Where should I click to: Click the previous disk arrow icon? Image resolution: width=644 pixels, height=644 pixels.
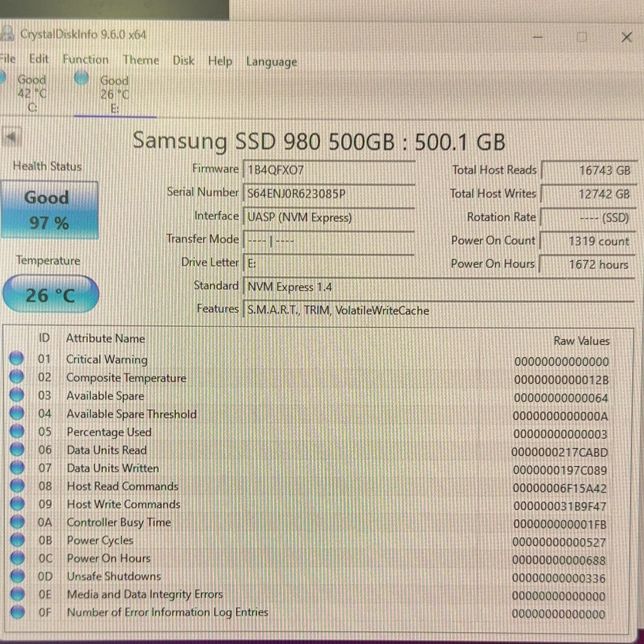12,138
